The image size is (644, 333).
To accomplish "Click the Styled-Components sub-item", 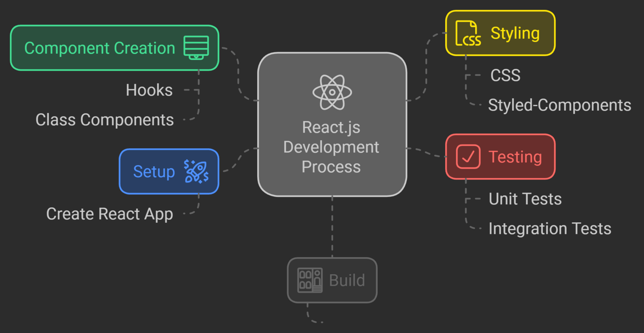I will [559, 105].
